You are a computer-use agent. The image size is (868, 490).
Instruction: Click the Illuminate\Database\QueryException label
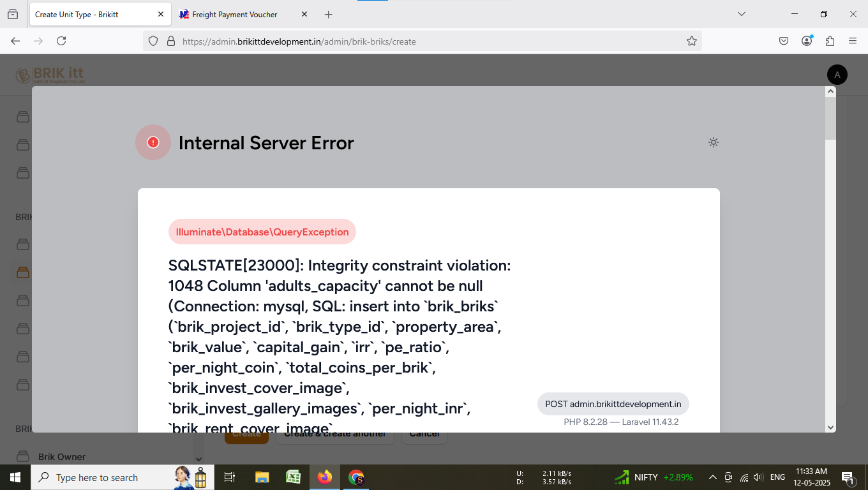point(262,232)
